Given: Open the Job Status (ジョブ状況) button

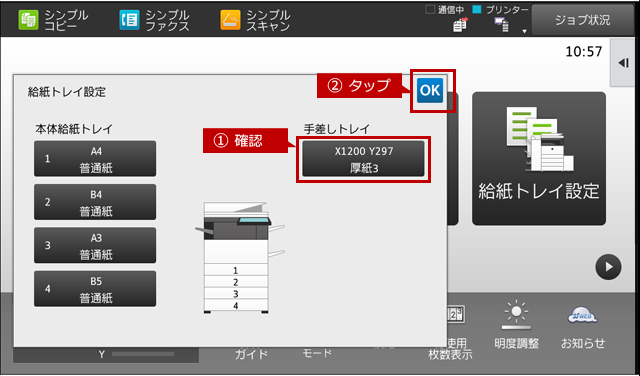Looking at the screenshot, I should coord(582,20).
